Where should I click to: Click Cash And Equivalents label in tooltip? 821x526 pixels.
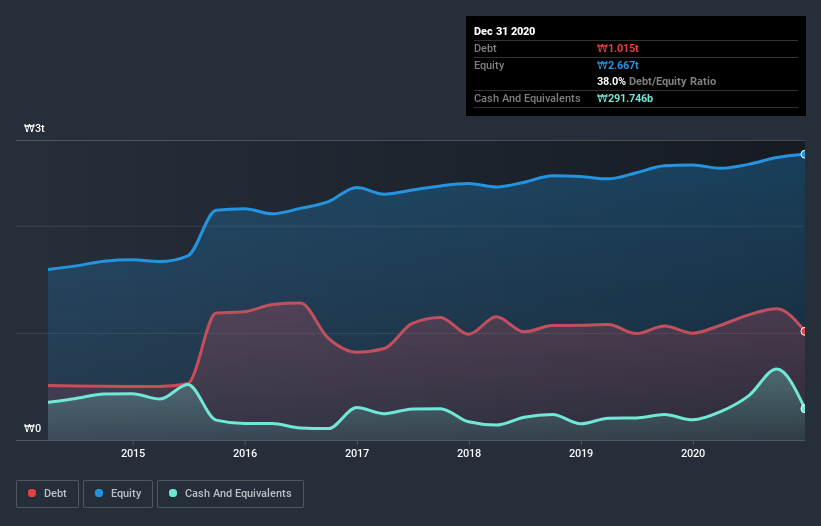pyautogui.click(x=527, y=98)
